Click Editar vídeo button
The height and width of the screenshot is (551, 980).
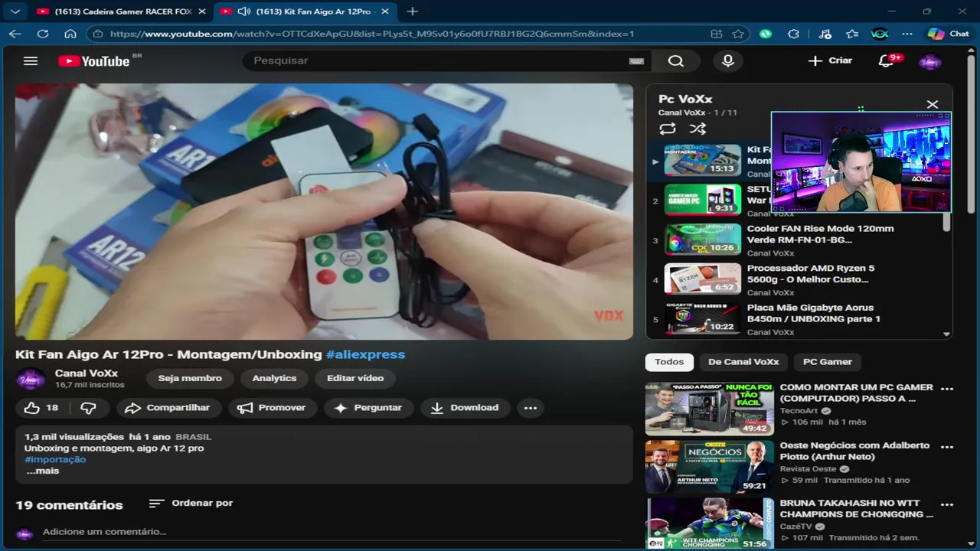(355, 378)
